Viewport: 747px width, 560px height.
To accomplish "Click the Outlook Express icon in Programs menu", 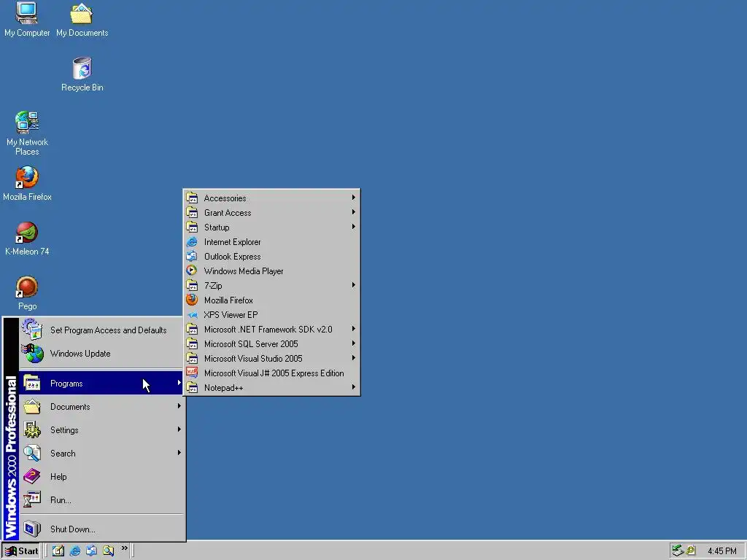I will (192, 256).
